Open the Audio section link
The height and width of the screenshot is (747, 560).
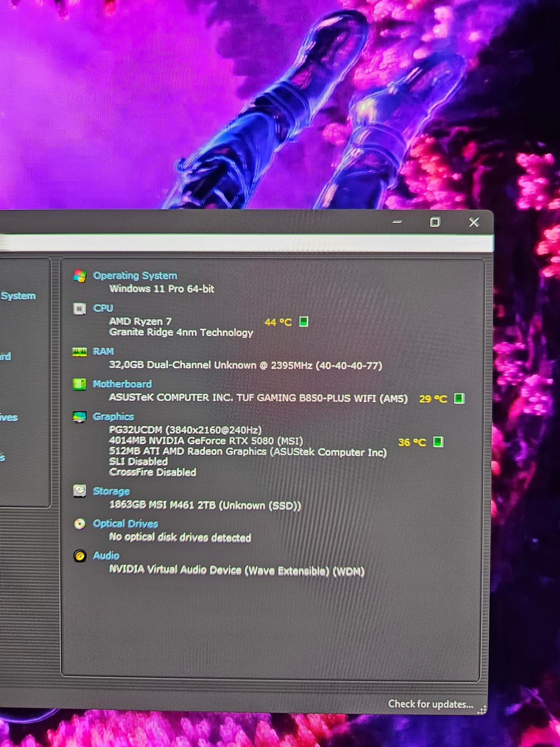pos(106,556)
